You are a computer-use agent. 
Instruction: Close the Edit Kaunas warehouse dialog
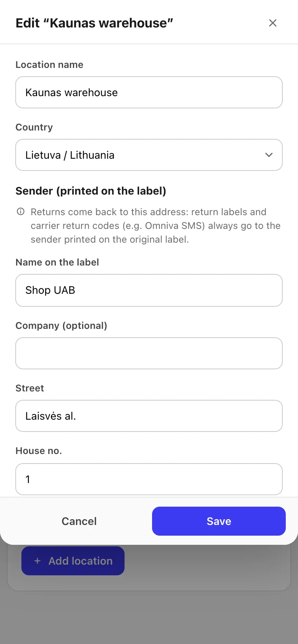click(272, 23)
